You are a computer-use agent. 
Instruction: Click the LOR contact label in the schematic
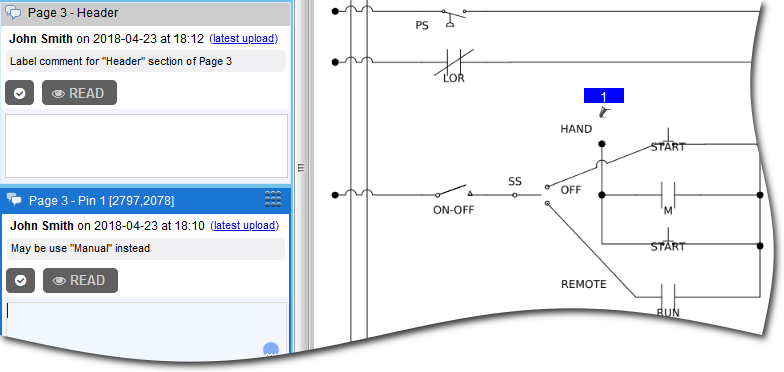click(x=454, y=78)
